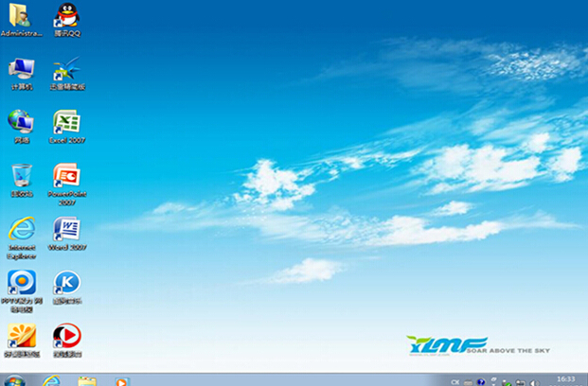Select the Computer desktop icon
The height and width of the screenshot is (386, 588).
(22, 74)
